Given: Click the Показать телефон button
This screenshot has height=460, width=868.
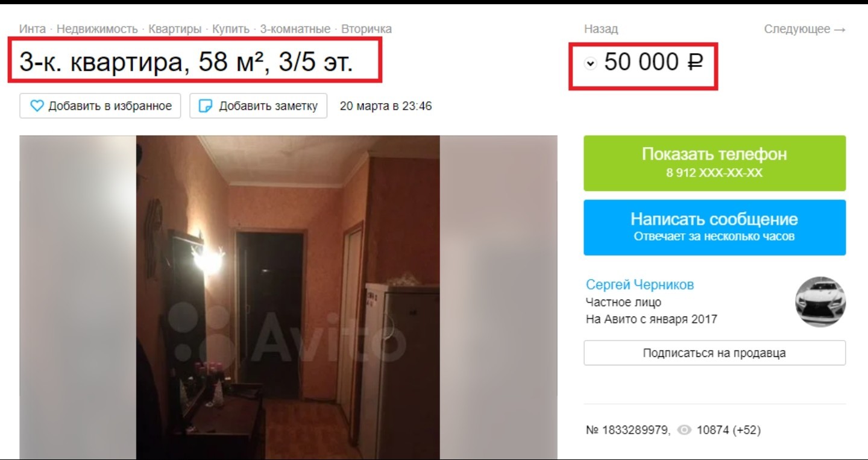Looking at the screenshot, I should 714,163.
